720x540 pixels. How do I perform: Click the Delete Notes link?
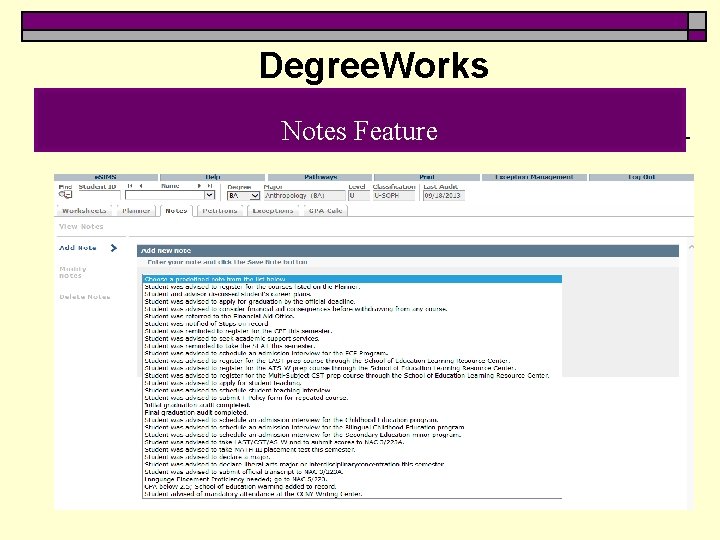point(84,297)
